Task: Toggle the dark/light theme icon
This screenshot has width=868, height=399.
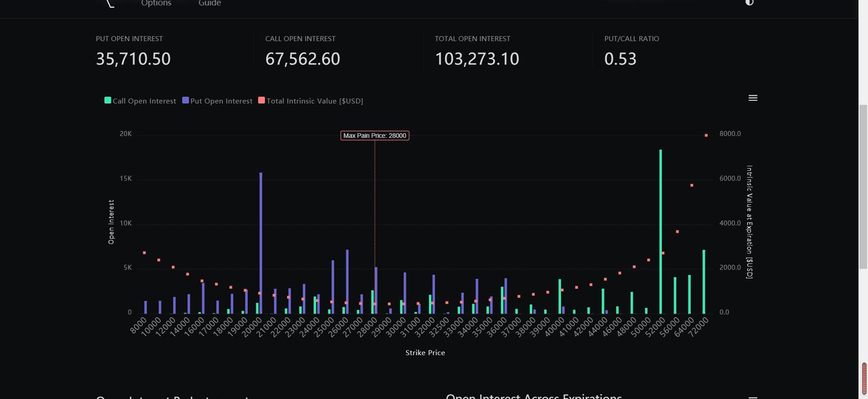Action: click(x=749, y=2)
